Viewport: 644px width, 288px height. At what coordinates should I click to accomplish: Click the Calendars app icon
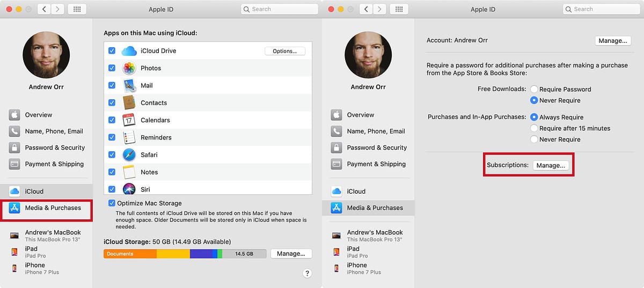click(x=129, y=120)
